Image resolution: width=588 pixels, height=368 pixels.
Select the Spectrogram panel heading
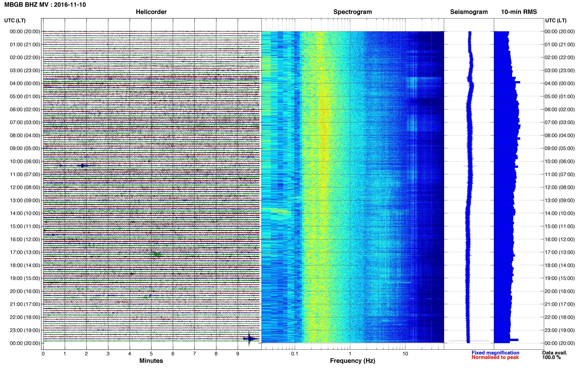(352, 12)
